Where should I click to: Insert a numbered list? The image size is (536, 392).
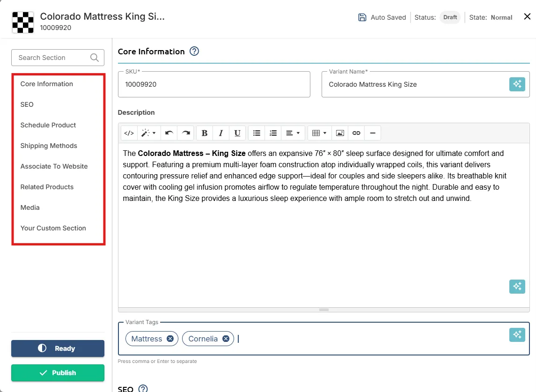click(x=273, y=133)
